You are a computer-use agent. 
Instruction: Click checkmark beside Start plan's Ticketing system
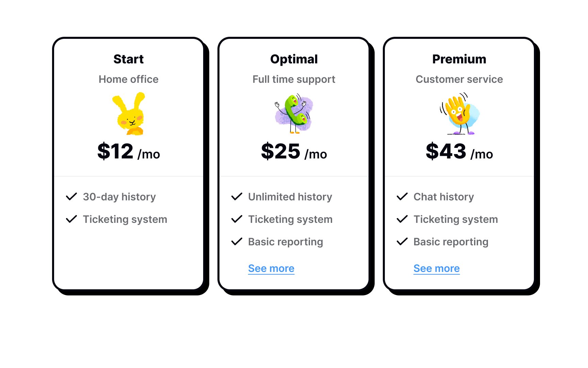point(71,219)
